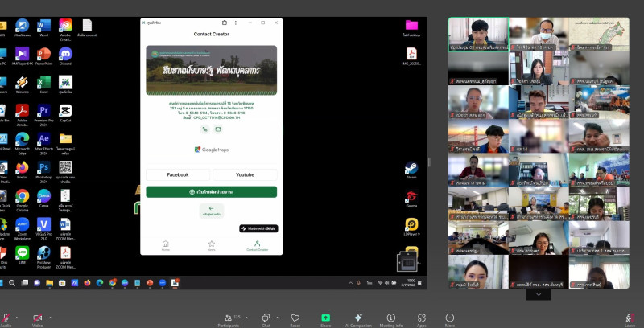The width and height of the screenshot is (644, 328).
Task: Open the LINE desktop shortcut
Action: click(22, 255)
